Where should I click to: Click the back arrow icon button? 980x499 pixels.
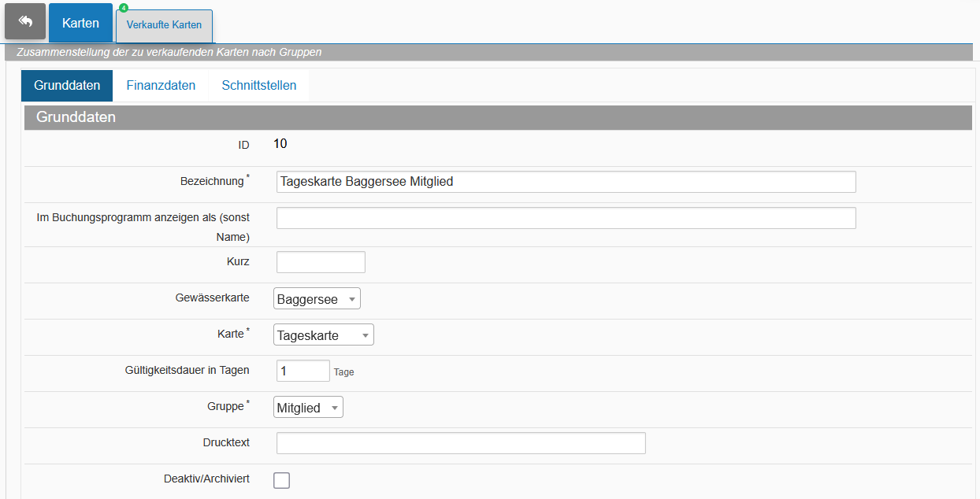(x=25, y=21)
